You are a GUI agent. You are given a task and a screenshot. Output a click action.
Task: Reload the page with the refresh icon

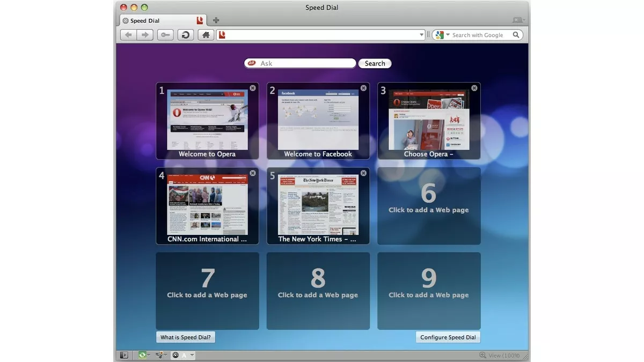pos(186,35)
